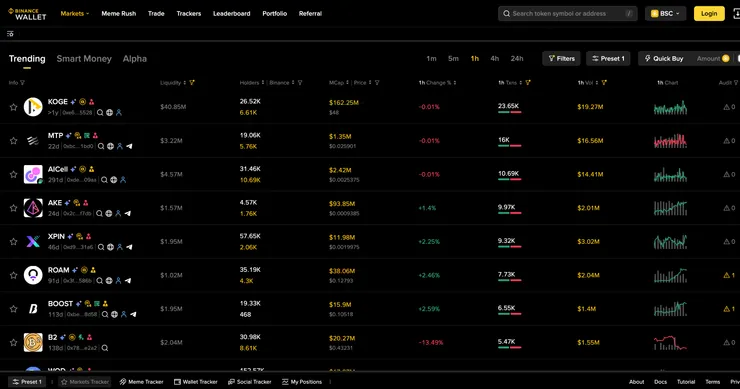Star the KOGE token as favorite
The width and height of the screenshot is (740, 389).
click(x=13, y=107)
